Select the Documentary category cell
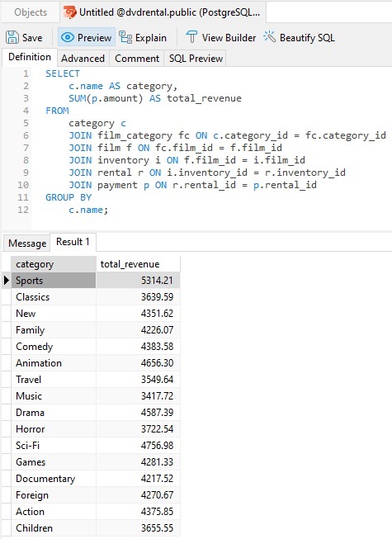Viewport: 392px width, 539px height. pyautogui.click(x=54, y=478)
